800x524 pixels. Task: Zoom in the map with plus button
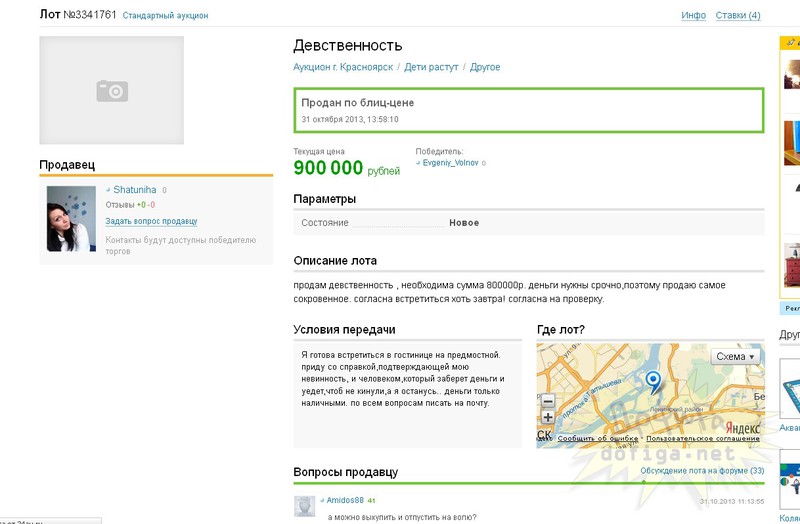click(547, 417)
